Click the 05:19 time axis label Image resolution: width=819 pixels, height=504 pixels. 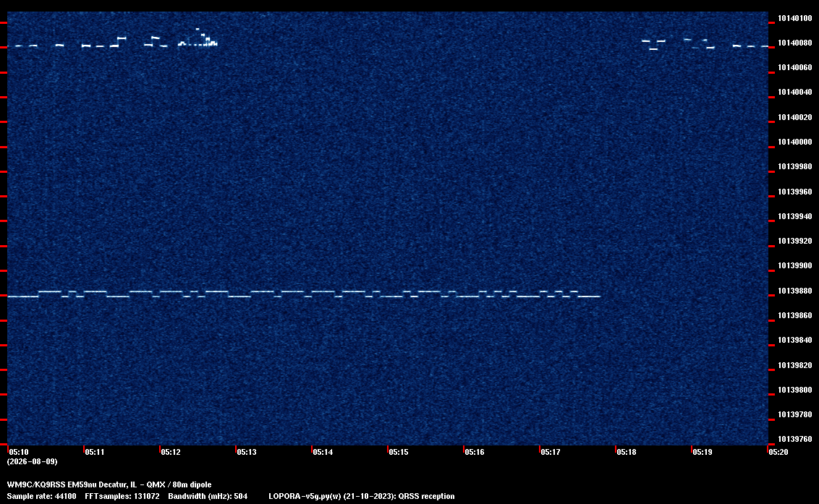pyautogui.click(x=702, y=452)
